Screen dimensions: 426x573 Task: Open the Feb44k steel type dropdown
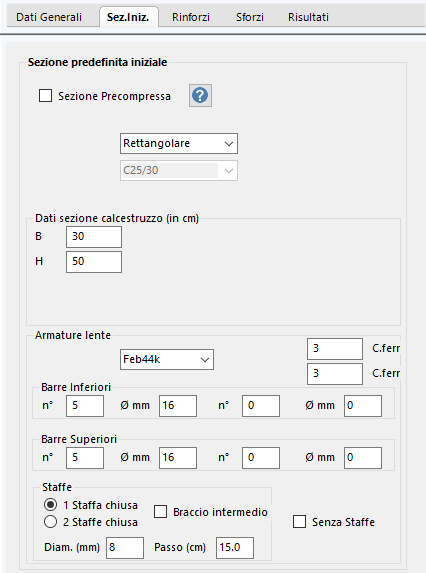coord(167,360)
